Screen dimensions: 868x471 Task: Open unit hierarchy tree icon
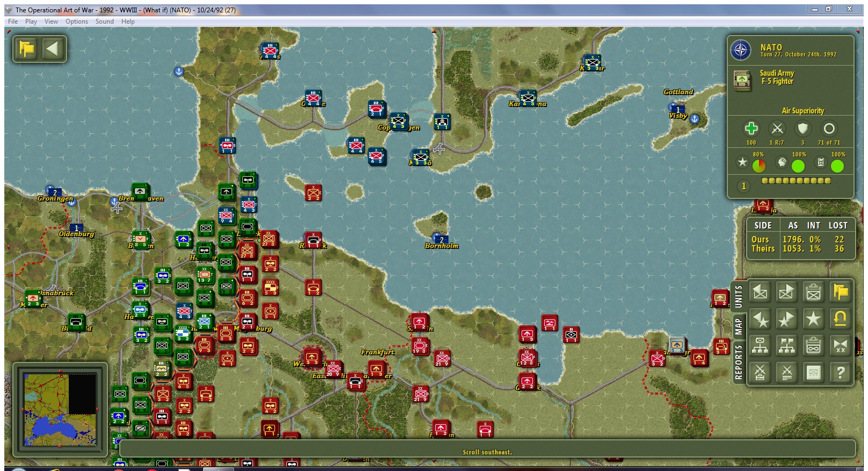[759, 346]
